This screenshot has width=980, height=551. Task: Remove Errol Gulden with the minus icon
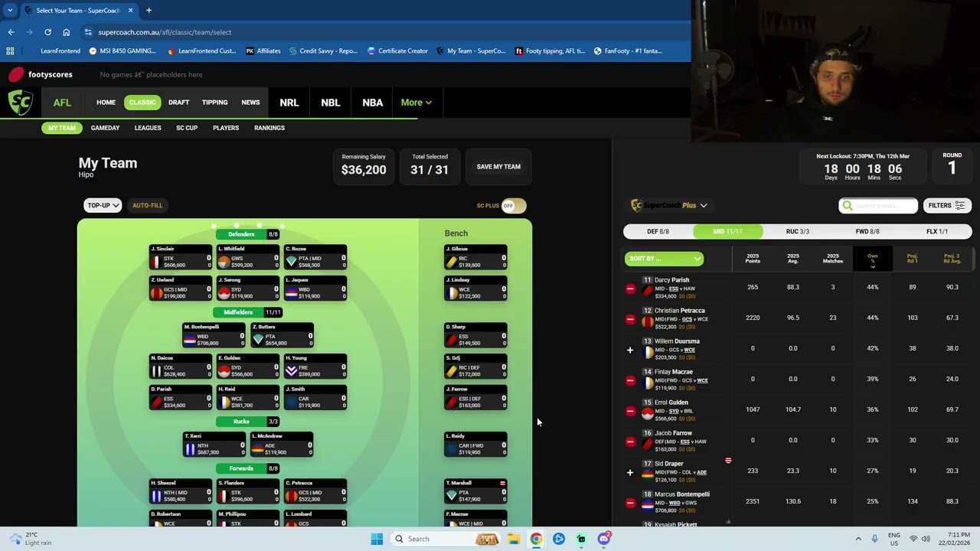[630, 411]
